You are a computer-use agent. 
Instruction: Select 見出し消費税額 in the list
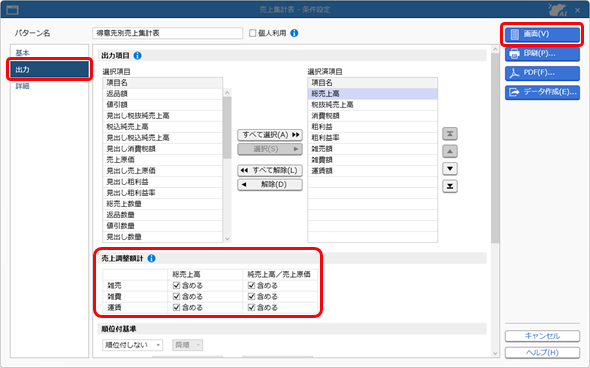(163, 149)
